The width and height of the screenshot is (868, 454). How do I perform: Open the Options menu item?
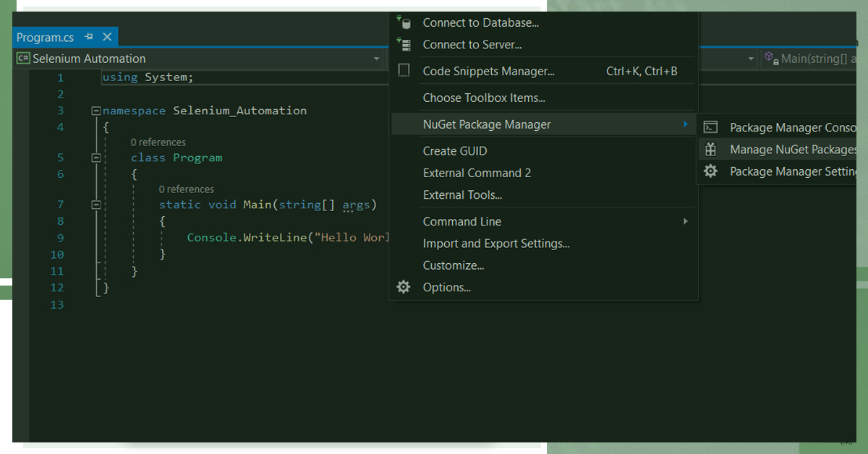coord(543,287)
